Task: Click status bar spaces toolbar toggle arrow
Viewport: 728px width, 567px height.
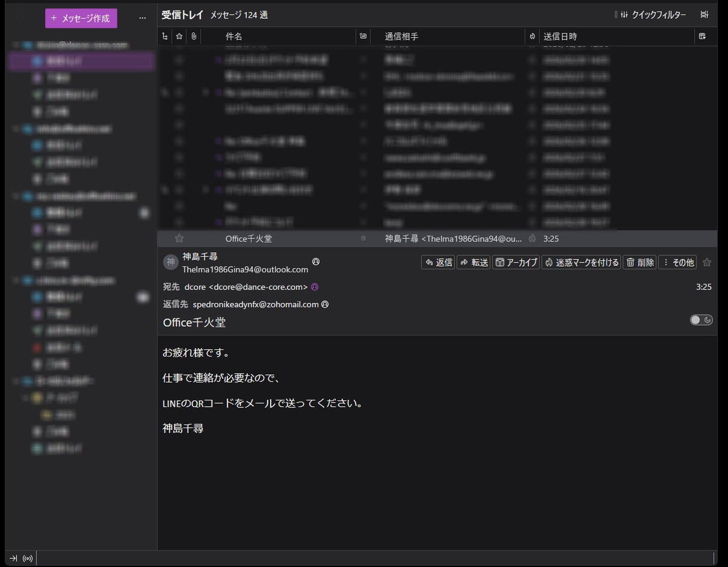Action: pos(13,558)
